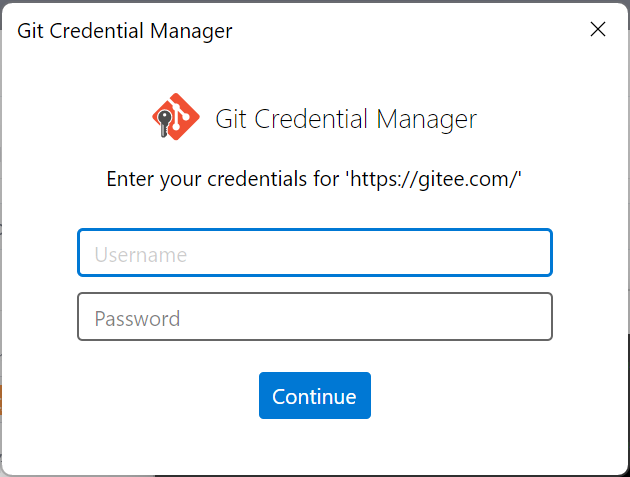630x477 pixels.
Task: Select the Username placeholder text
Action: (x=140, y=254)
